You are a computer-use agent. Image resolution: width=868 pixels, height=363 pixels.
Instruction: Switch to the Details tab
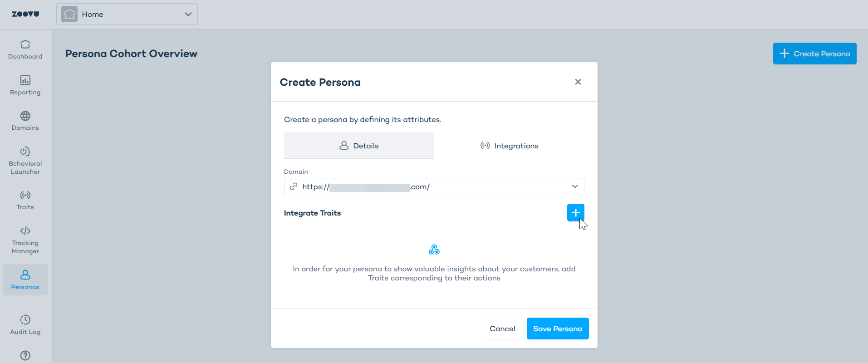(x=359, y=146)
